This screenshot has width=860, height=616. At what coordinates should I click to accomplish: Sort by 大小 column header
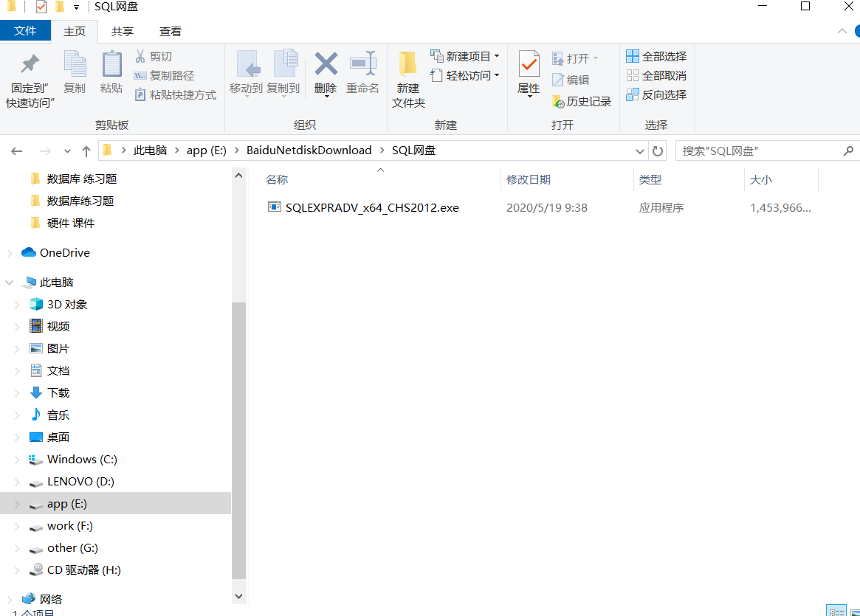[x=761, y=180]
